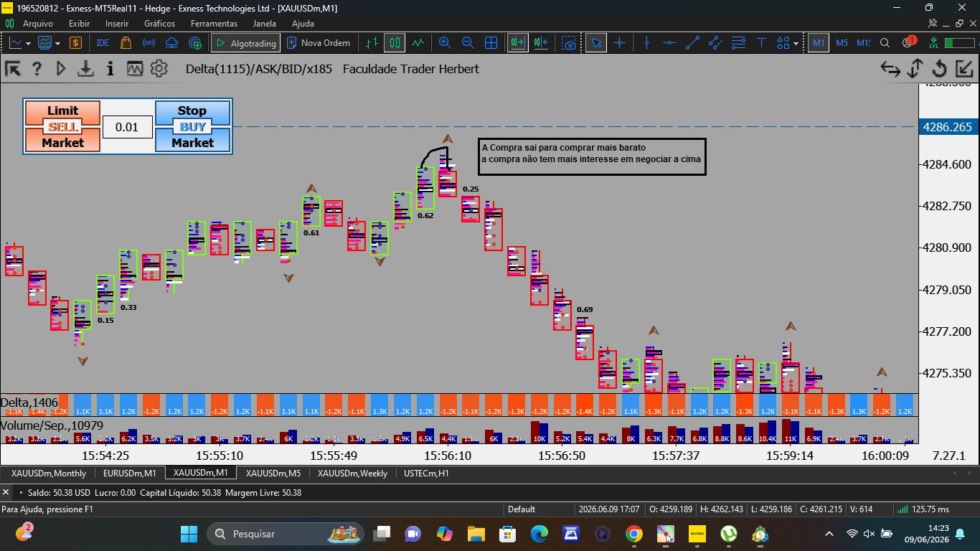
Task: Take a chart screenshot with camera icon
Action: [x=569, y=43]
